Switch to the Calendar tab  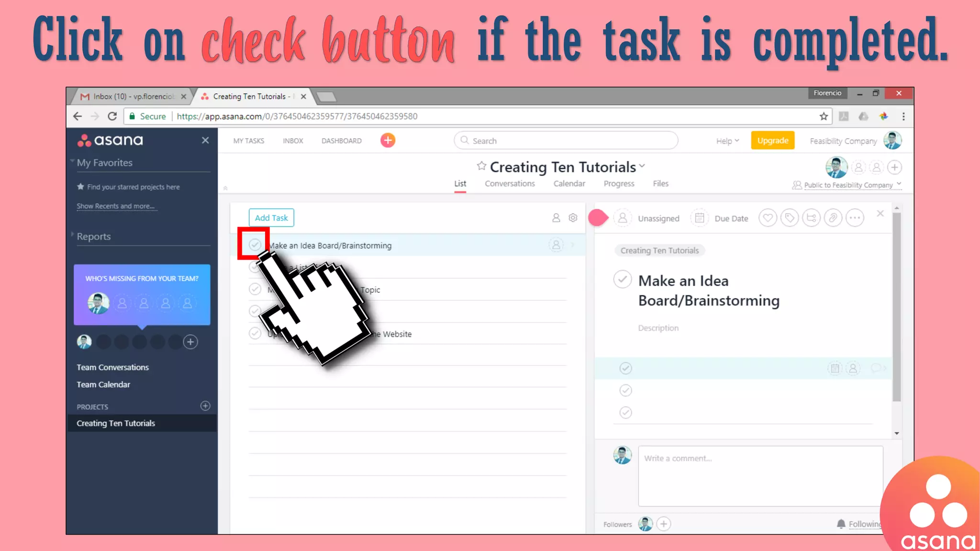coord(569,183)
